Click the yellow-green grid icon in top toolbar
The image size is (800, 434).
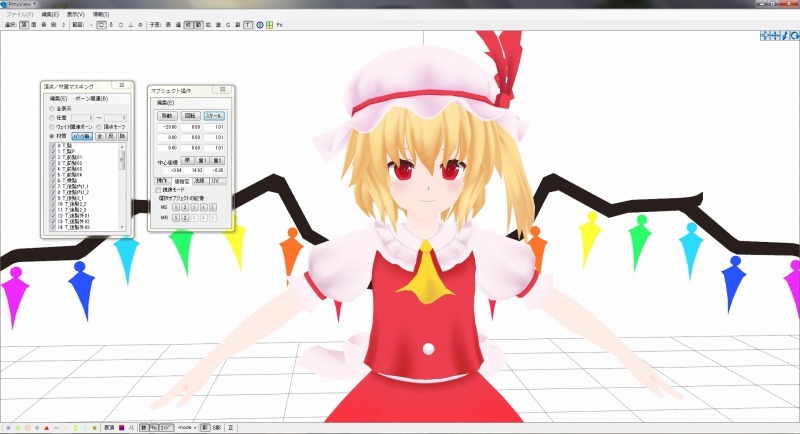(269, 24)
